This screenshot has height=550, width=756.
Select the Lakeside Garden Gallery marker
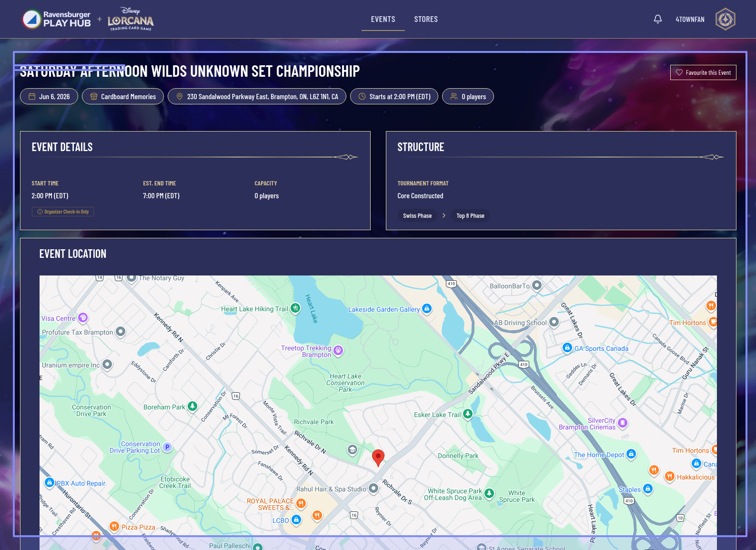click(427, 309)
